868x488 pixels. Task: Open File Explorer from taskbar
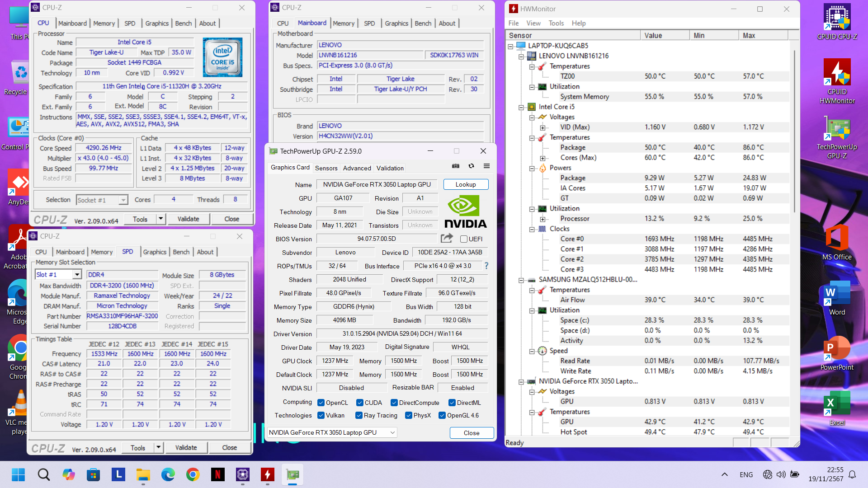(143, 474)
